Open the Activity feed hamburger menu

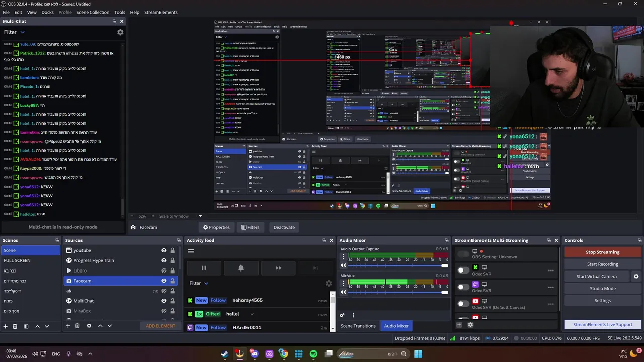pyautogui.click(x=191, y=251)
